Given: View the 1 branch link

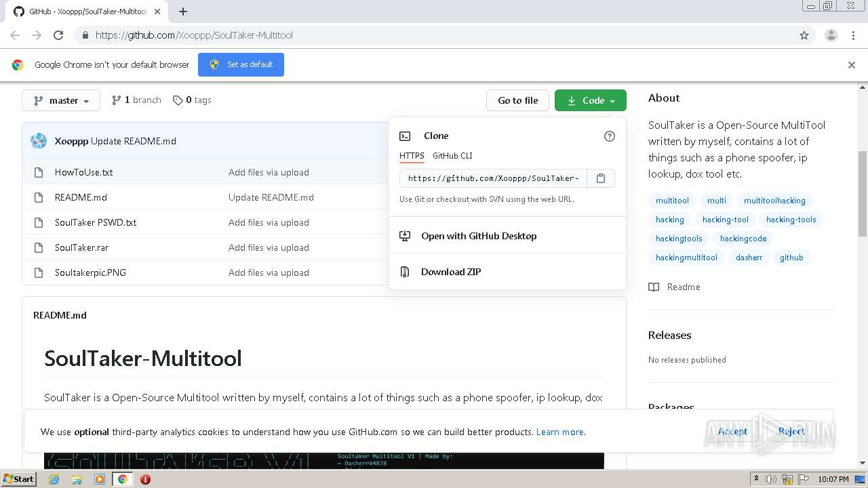Looking at the screenshot, I should tap(137, 100).
